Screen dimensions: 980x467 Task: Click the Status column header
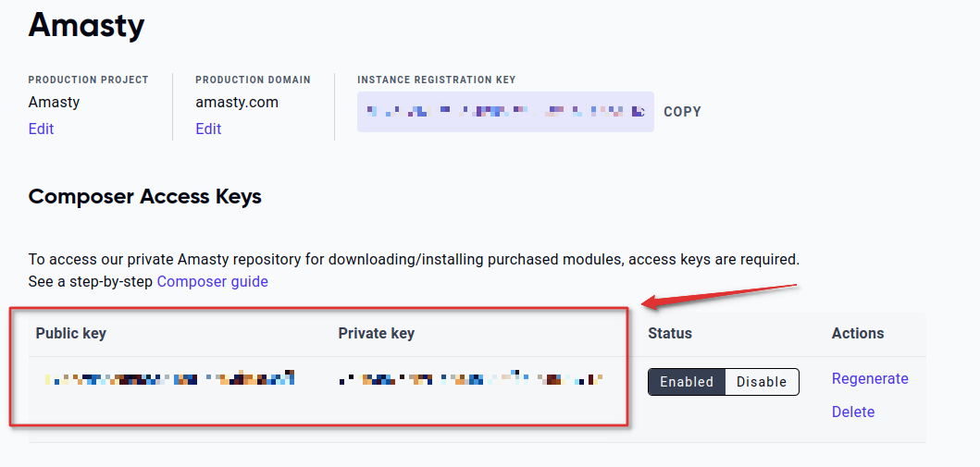[670, 334]
